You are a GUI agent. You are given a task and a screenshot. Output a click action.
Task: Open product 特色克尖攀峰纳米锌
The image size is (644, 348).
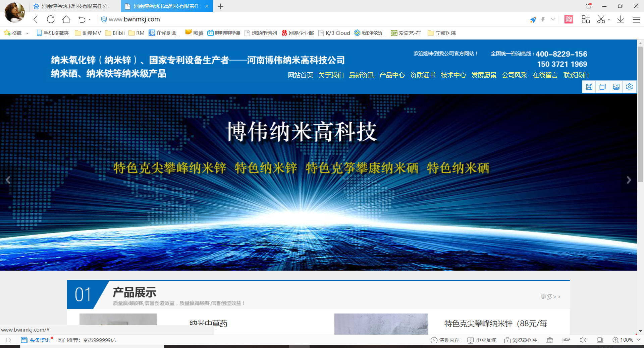point(496,324)
